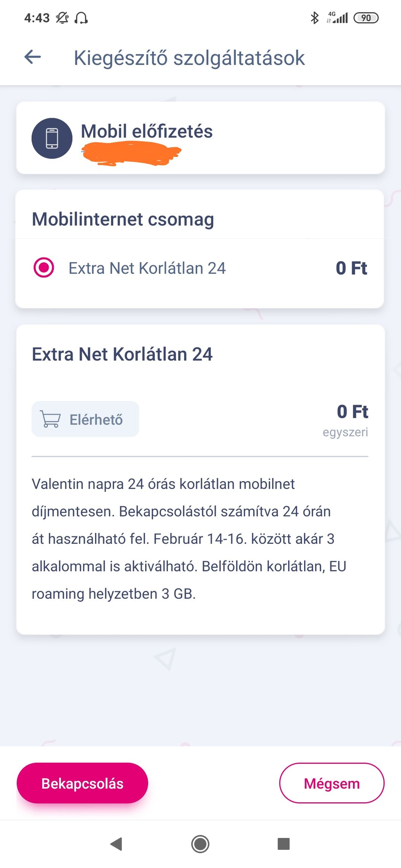
Task: Activate package with Bekapcsolás button
Action: tap(82, 783)
